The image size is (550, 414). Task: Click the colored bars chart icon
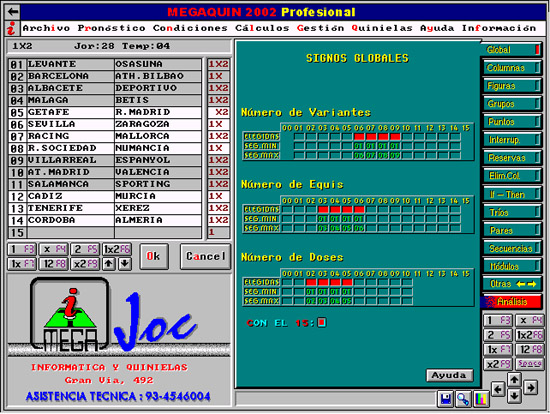click(481, 399)
